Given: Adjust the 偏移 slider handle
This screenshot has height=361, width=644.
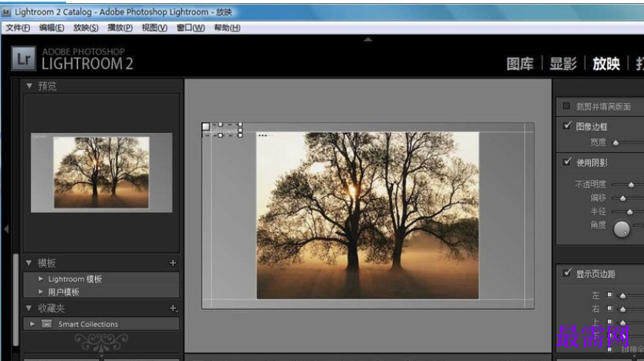Looking at the screenshot, I should coord(623,198).
